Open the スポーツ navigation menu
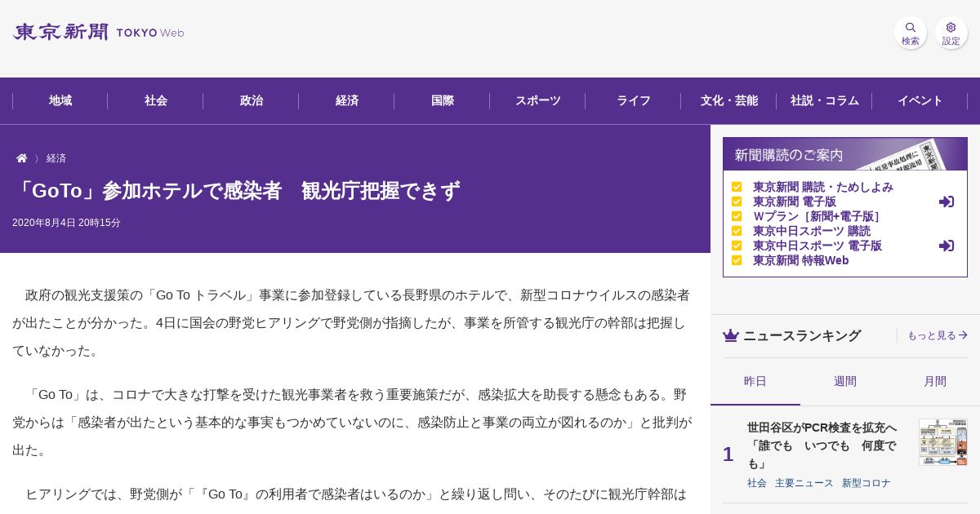This screenshot has width=980, height=514. click(x=538, y=100)
